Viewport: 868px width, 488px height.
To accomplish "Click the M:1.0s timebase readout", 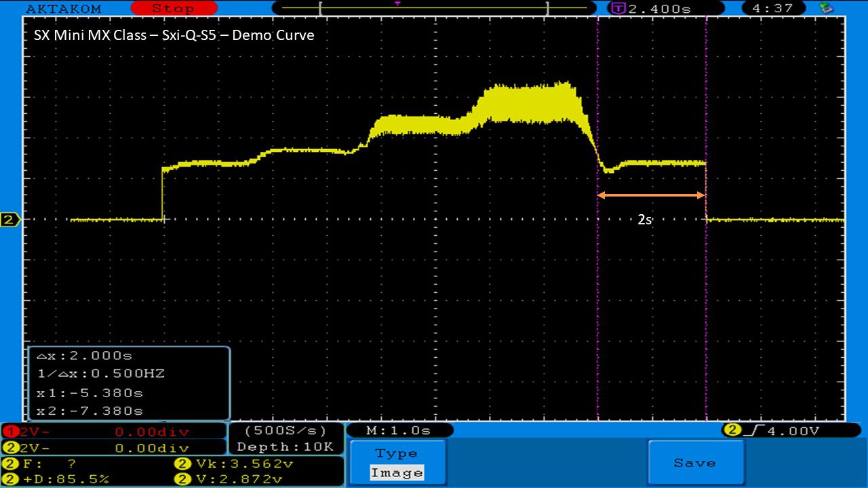I will click(x=399, y=430).
